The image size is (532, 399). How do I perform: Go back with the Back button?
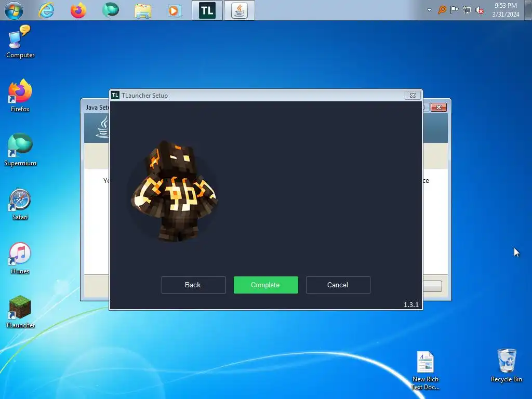193,285
